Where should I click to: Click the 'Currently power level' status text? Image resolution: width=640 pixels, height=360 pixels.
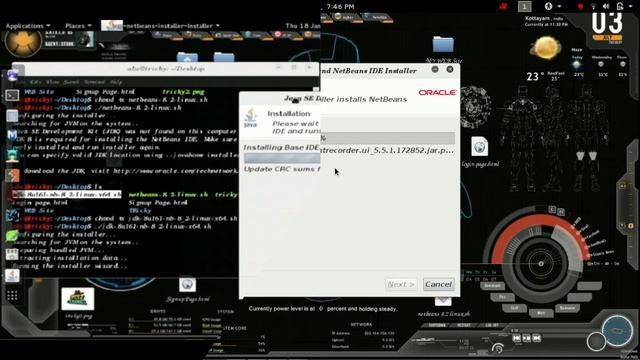tap(323, 309)
